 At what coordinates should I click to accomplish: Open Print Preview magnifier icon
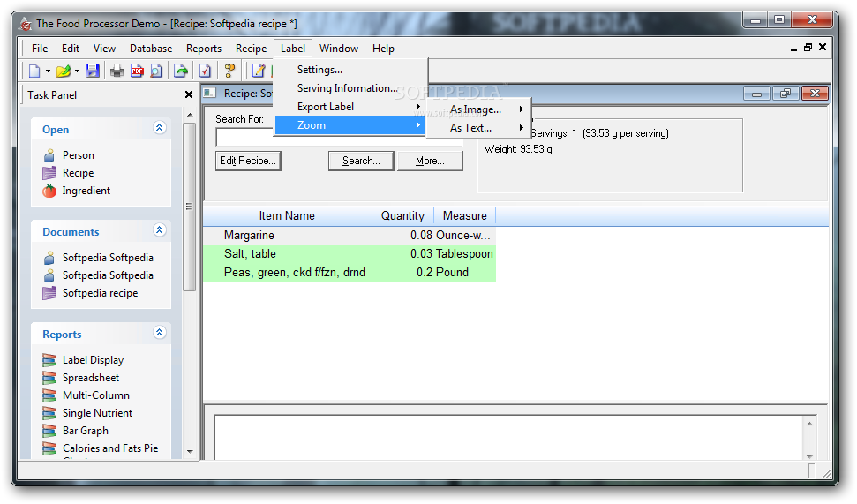tap(156, 71)
